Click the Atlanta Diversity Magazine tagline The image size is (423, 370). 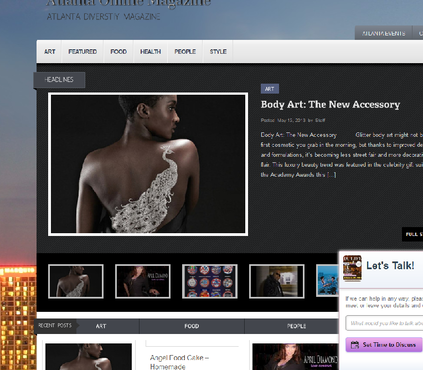[x=103, y=17]
